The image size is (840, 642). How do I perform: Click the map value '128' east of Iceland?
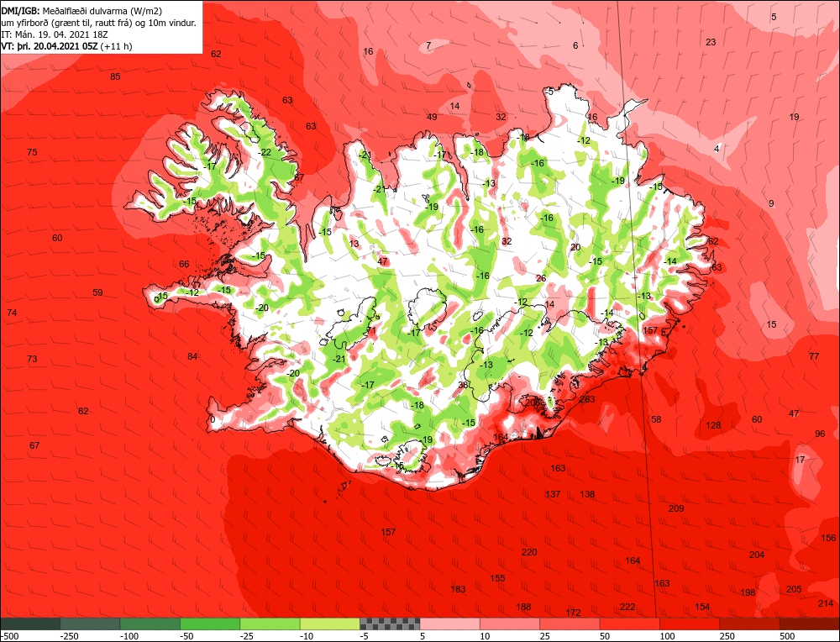(x=713, y=425)
